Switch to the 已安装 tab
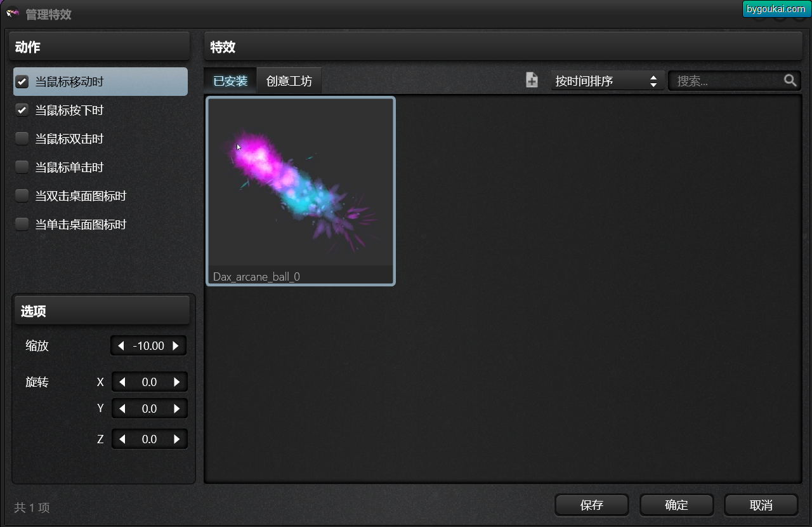Viewport: 812px width, 527px height. [230, 81]
